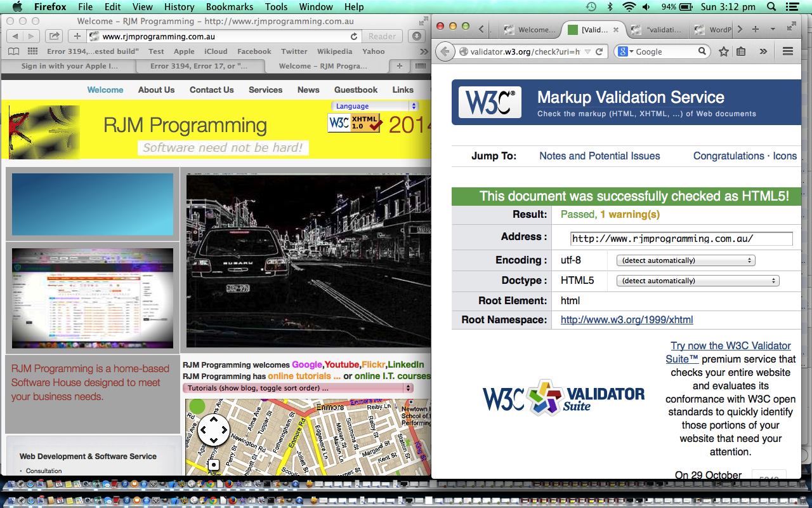Screen dimensions: 812x508
Task: Reload the validator page in Firefox
Action: point(599,51)
